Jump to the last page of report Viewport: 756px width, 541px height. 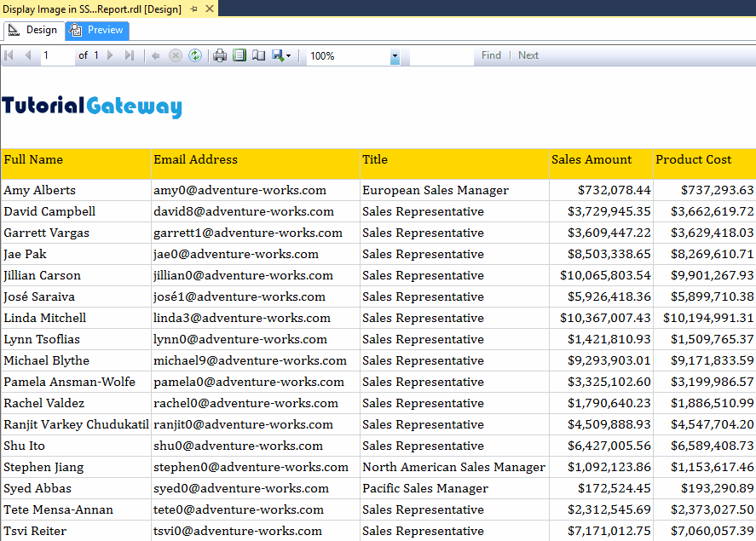pos(130,55)
